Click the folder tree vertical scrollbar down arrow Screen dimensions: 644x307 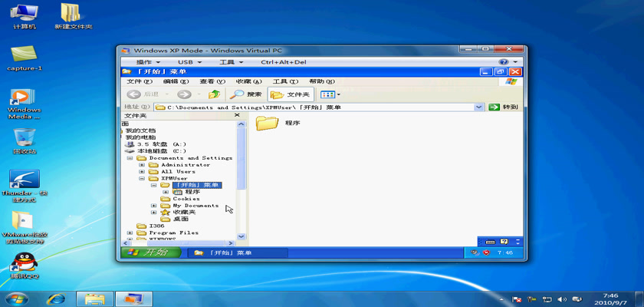click(242, 236)
